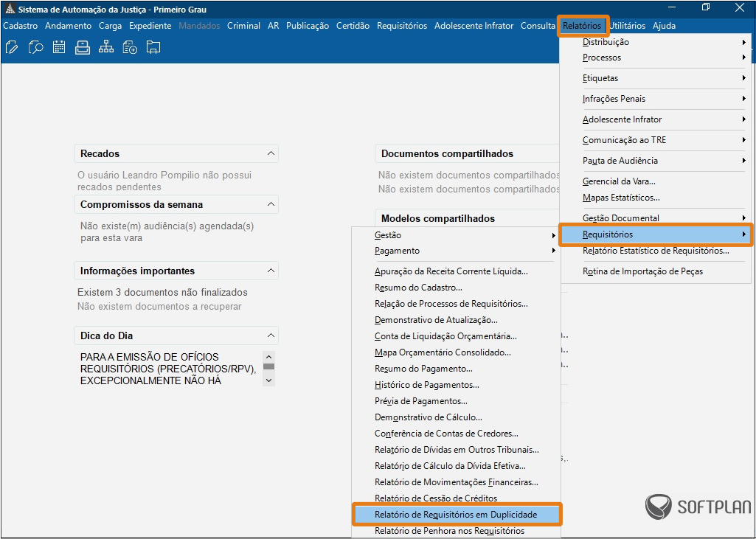Image resolution: width=756 pixels, height=539 pixels.
Task: Expand the Pagamento submenu
Action: [456, 251]
